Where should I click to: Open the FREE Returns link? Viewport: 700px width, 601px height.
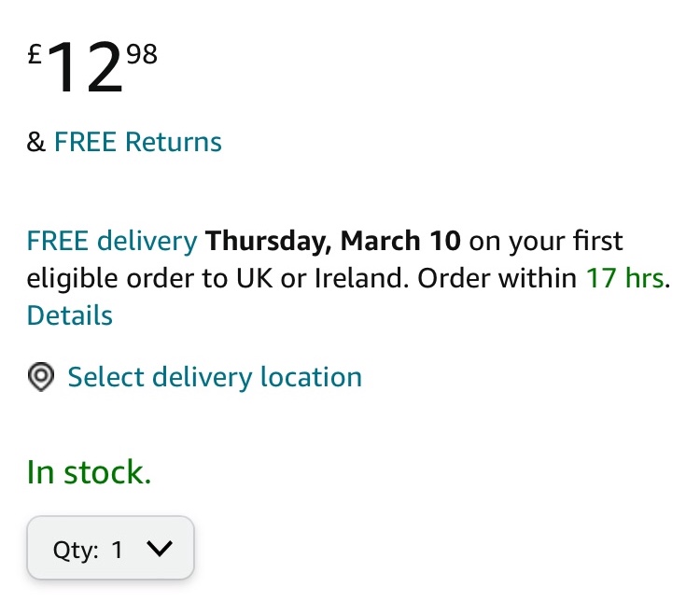click(x=137, y=142)
